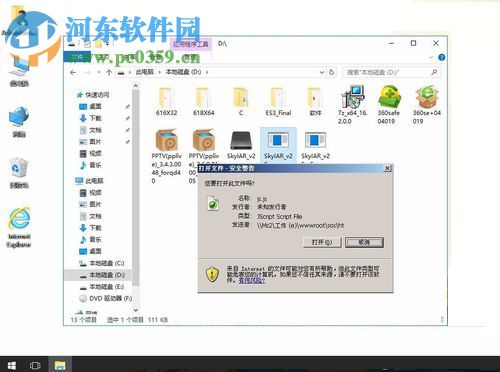Image resolution: width=500 pixels, height=372 pixels.
Task: Select 下载 under 快速访问
Action: point(95,118)
